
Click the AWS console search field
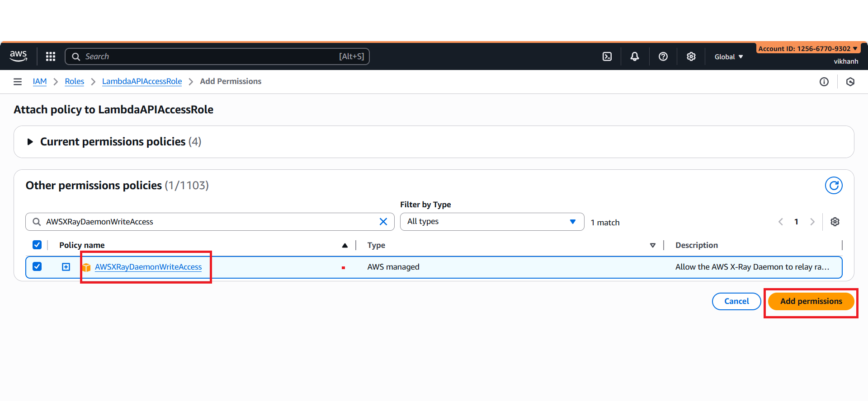click(x=217, y=56)
